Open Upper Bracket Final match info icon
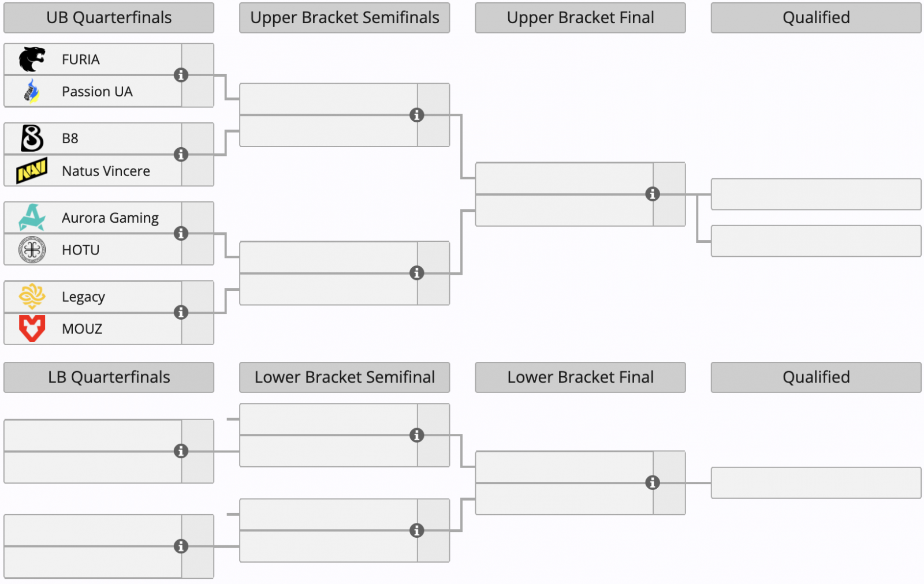Screen dimensions: 924x584 click(x=653, y=194)
